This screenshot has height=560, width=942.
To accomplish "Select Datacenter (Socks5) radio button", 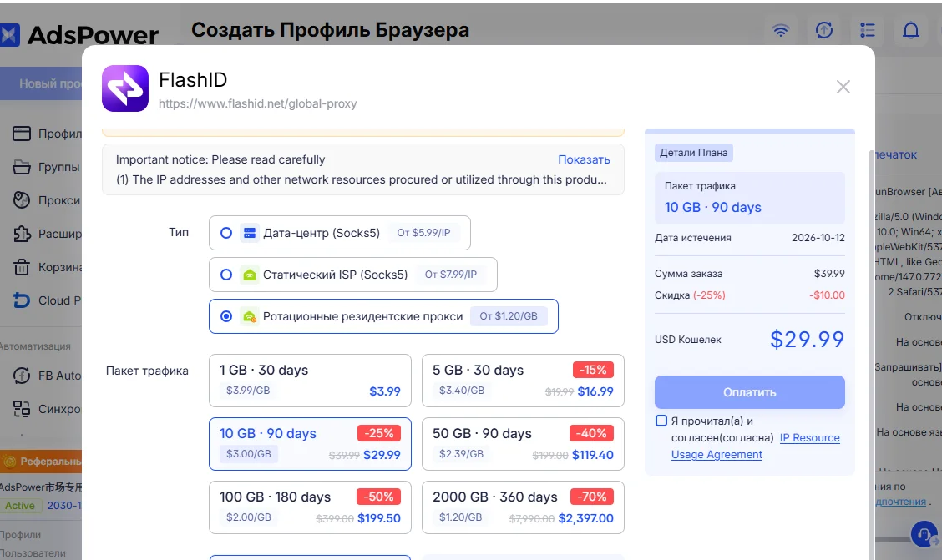I will [226, 233].
